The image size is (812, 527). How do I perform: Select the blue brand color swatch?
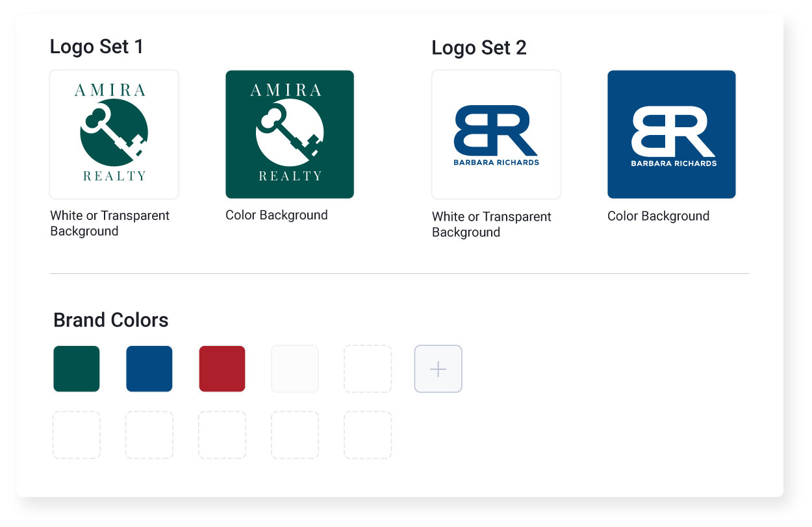coord(149,369)
